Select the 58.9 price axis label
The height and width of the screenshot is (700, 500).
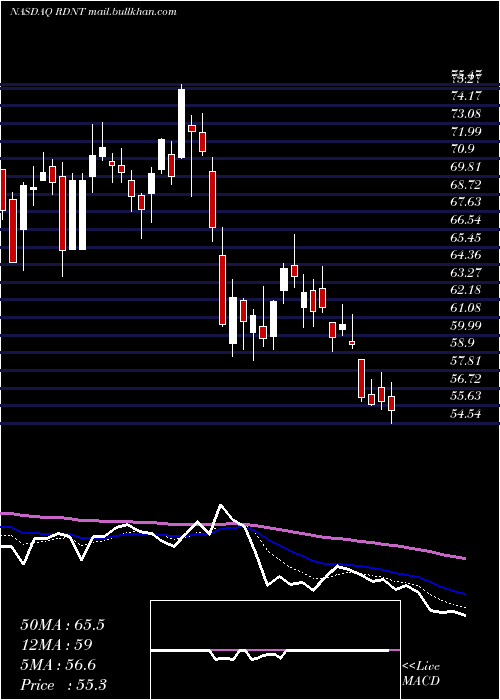point(463,343)
